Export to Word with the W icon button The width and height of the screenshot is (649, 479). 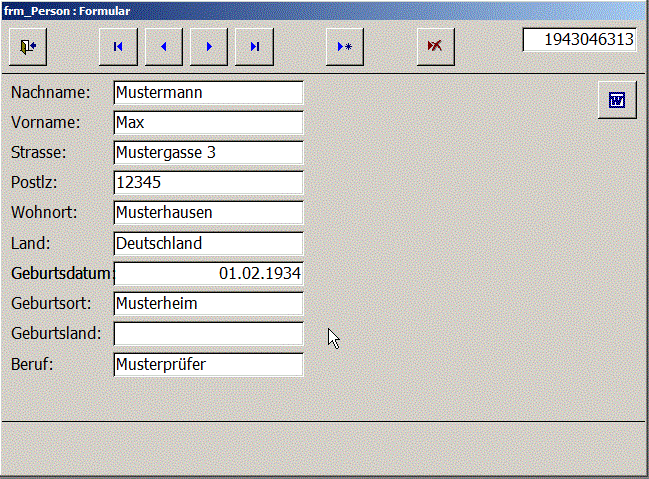tap(617, 100)
